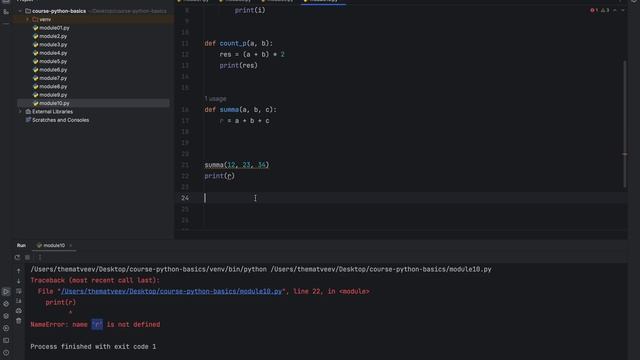Click line number 22 in gutter

185,176
